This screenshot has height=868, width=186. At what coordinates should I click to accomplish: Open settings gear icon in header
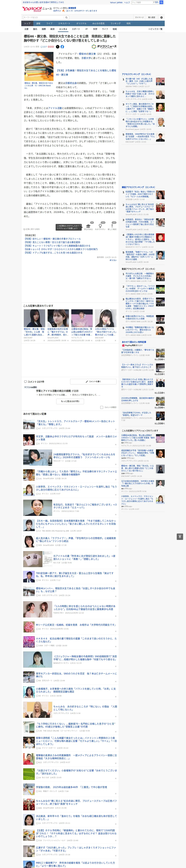click(161, 18)
